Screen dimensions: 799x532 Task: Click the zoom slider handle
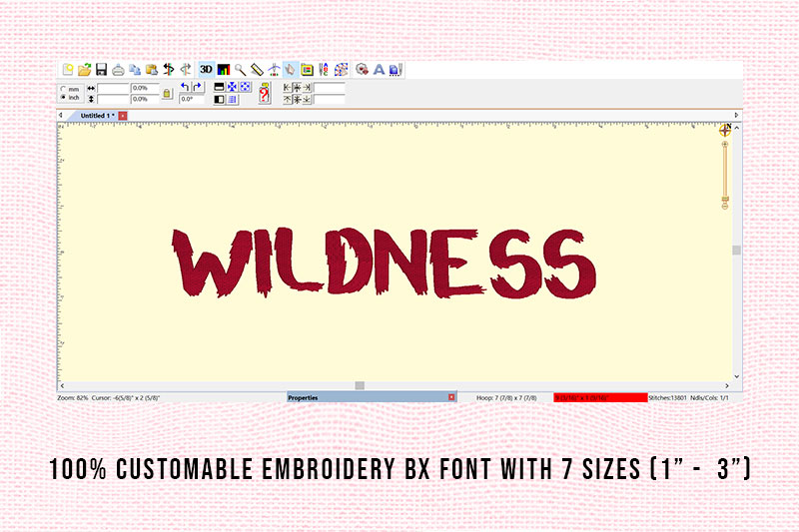coord(725,199)
